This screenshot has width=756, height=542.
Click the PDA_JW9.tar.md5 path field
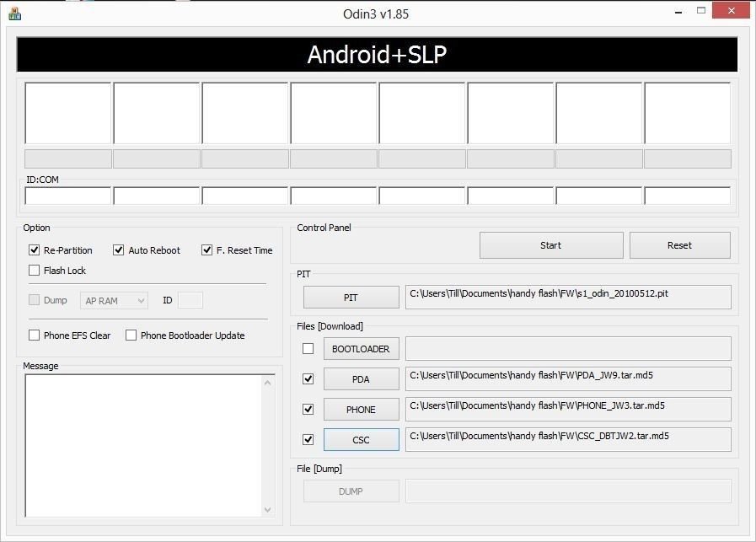(568, 379)
